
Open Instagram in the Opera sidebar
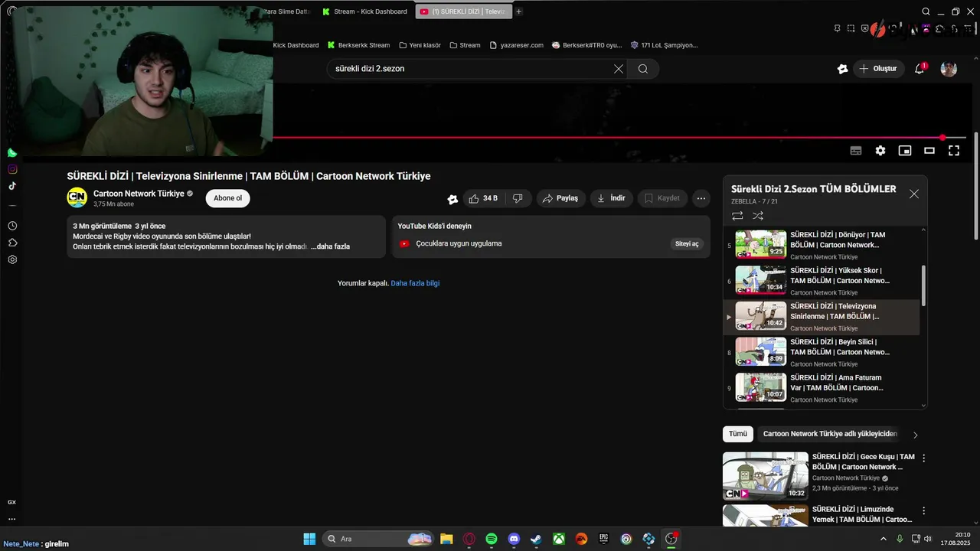click(x=12, y=169)
